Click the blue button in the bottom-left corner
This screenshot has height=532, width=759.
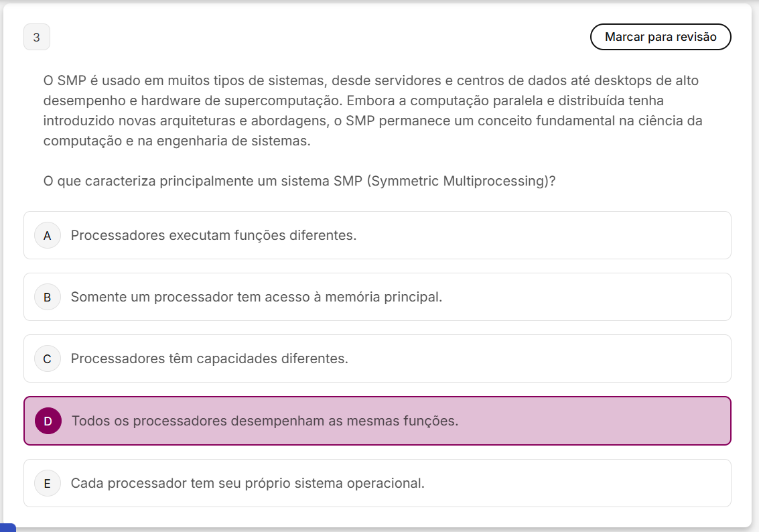point(7,528)
